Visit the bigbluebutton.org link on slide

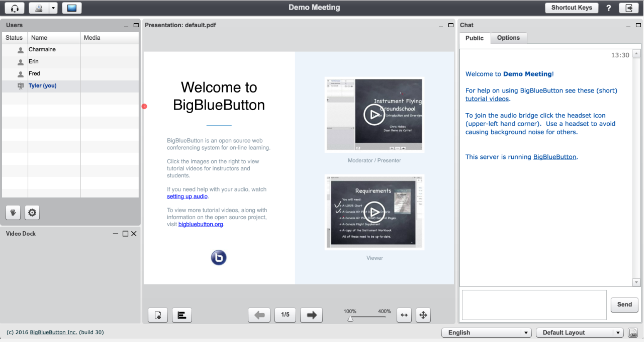click(x=201, y=224)
